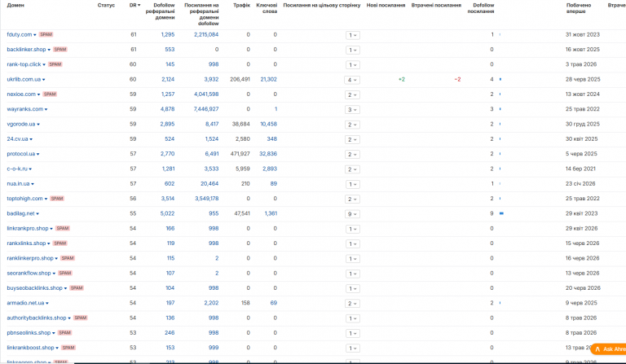Open the ranklinkerpro.shop domain link

(x=30, y=258)
